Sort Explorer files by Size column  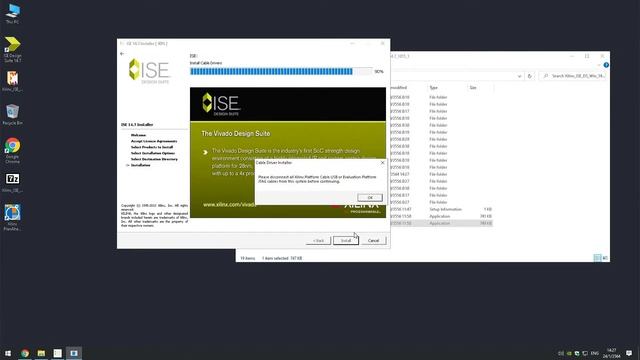coord(473,88)
